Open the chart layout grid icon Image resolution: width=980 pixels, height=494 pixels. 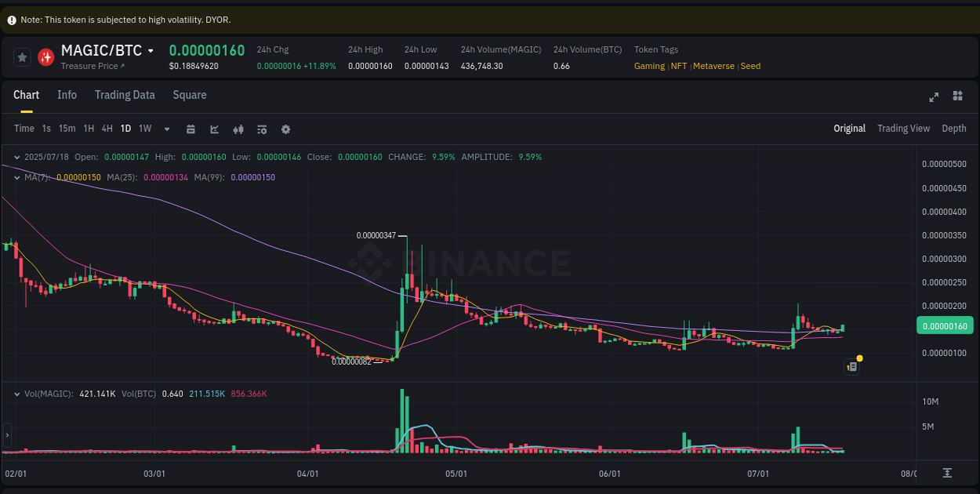point(957,96)
